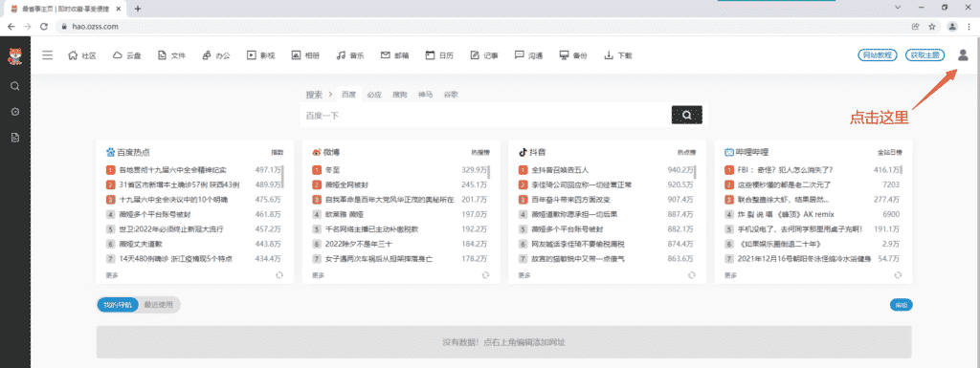Refresh the 百度热点 list
Viewport: 980px width, 368px height.
(279, 274)
